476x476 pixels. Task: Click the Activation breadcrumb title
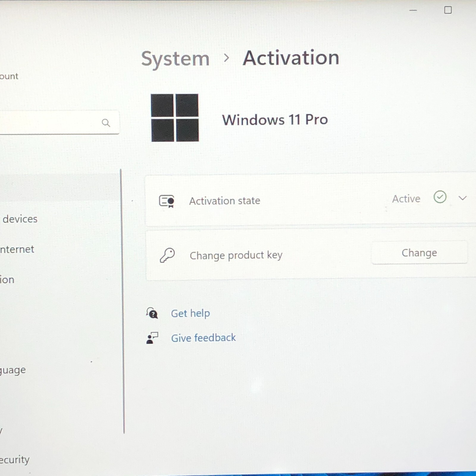[291, 58]
